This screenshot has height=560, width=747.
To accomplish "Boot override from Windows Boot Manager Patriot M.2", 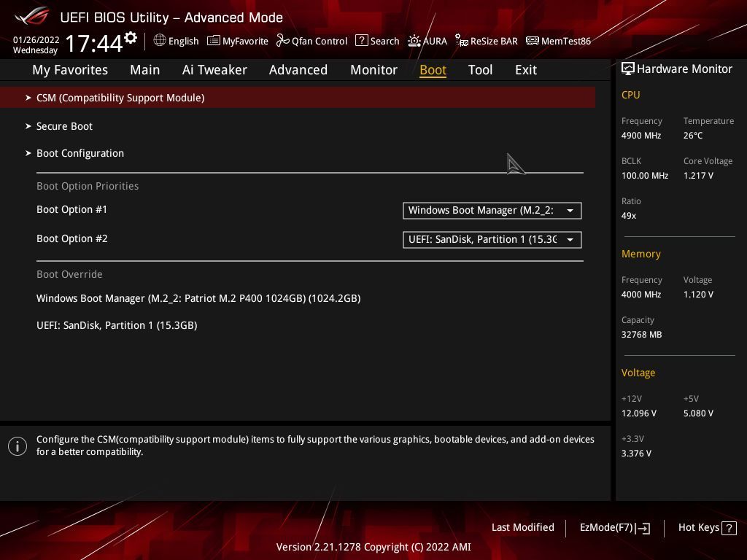I will click(x=198, y=298).
